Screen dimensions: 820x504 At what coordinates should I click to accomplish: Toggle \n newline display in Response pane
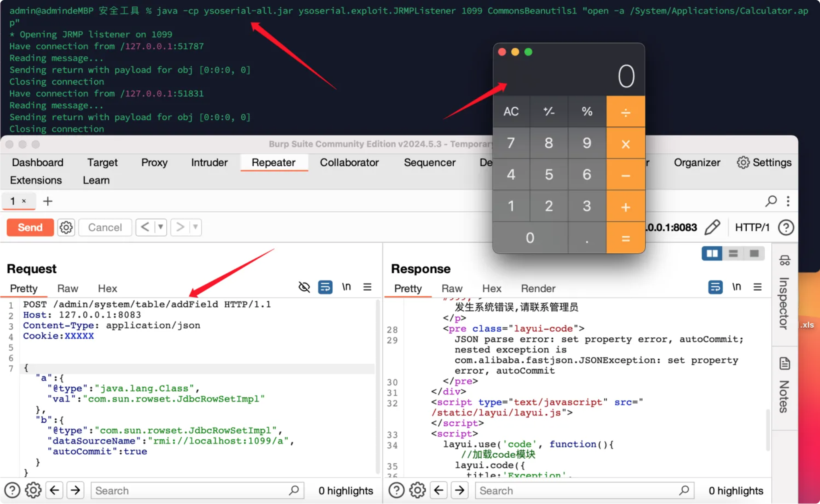pos(737,287)
